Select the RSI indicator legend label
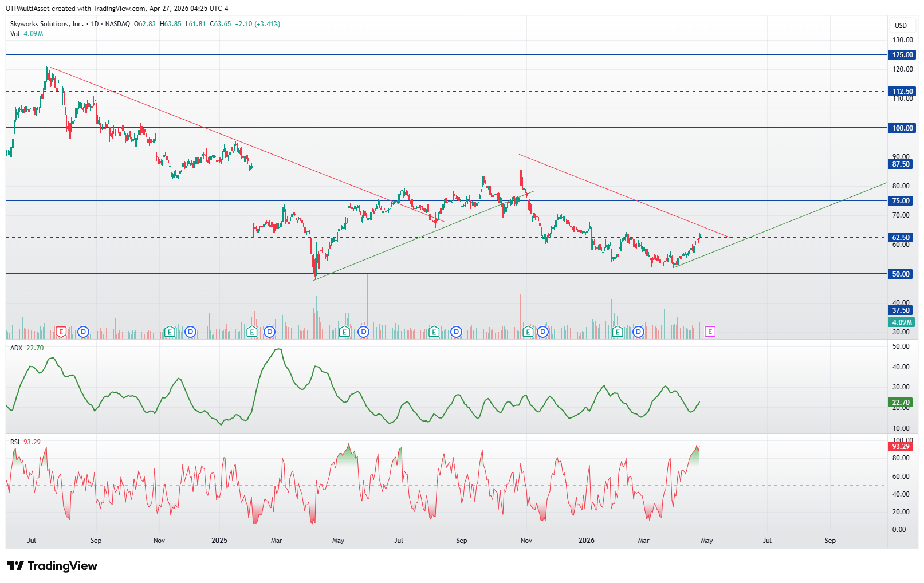Viewport: 924px width, 583px height. 15,442
